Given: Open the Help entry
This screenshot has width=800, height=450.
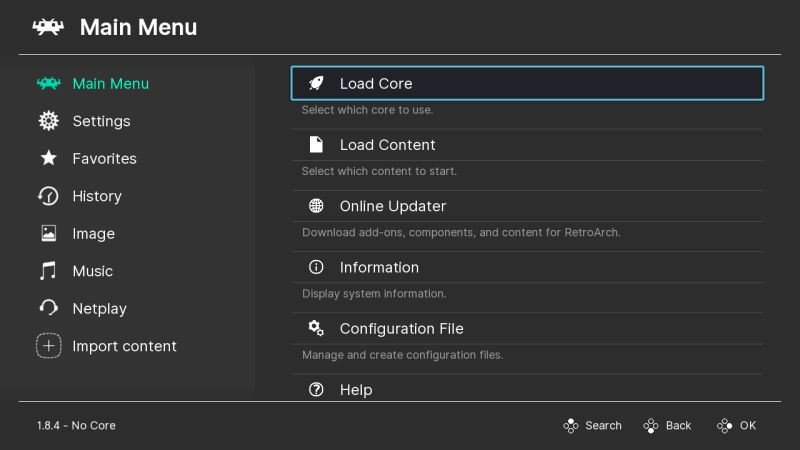Looking at the screenshot, I should 527,390.
